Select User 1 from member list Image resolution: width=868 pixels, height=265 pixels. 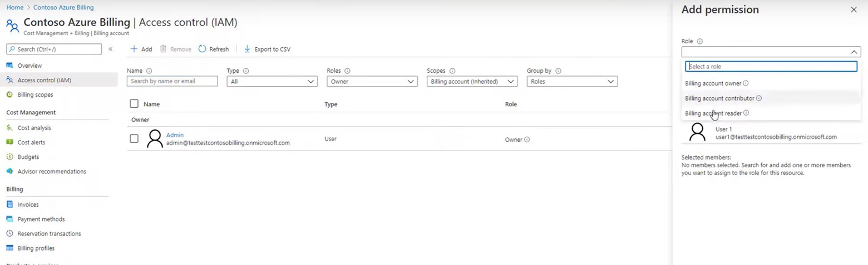point(771,133)
